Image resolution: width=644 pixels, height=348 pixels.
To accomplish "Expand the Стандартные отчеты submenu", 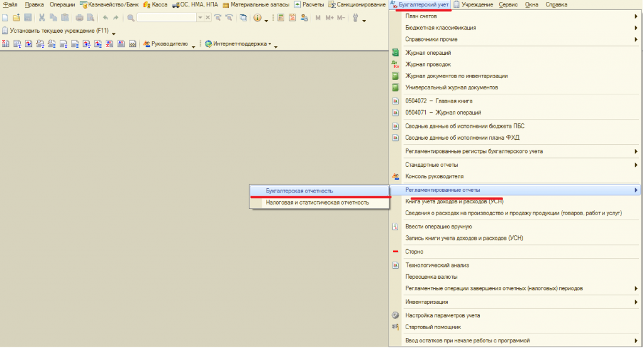I will [x=636, y=165].
